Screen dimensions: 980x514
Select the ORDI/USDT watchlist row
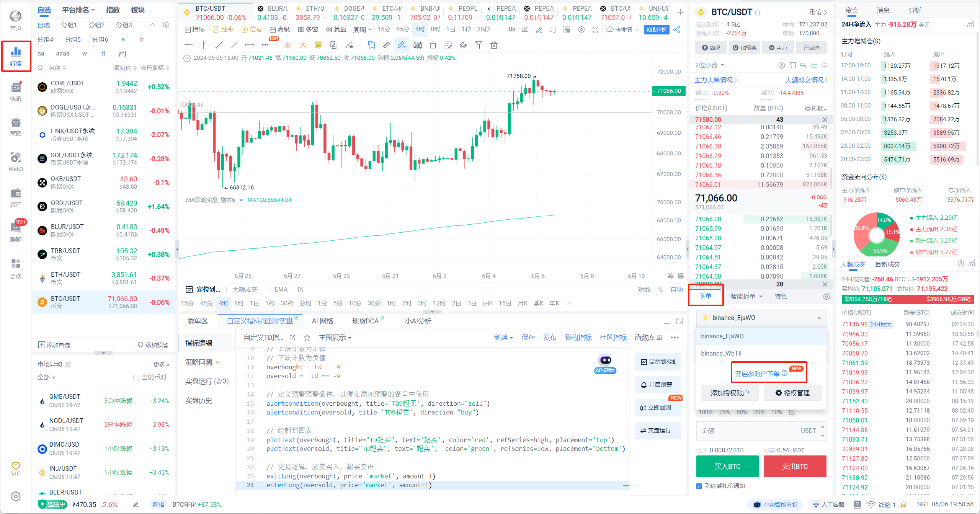coord(103,207)
